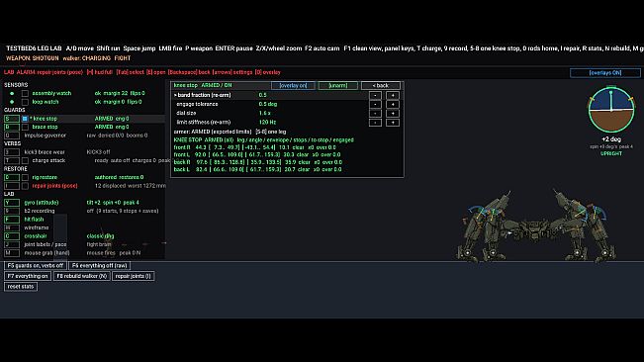
Task: Increase limit stiffness (re-arm) value
Action: pos(393,123)
